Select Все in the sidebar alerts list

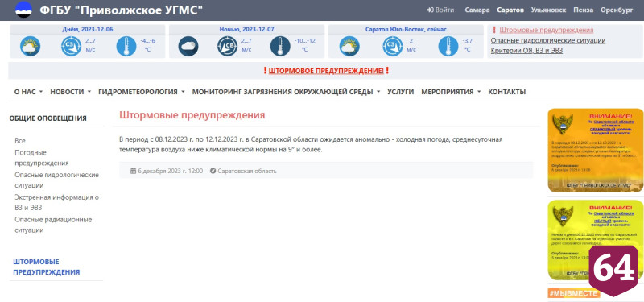tap(20, 141)
